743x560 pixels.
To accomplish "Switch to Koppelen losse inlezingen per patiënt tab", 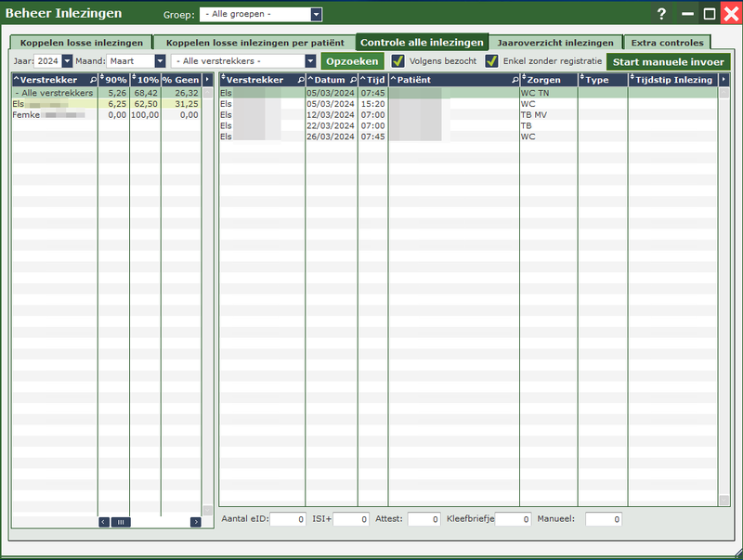I will pyautogui.click(x=254, y=43).
